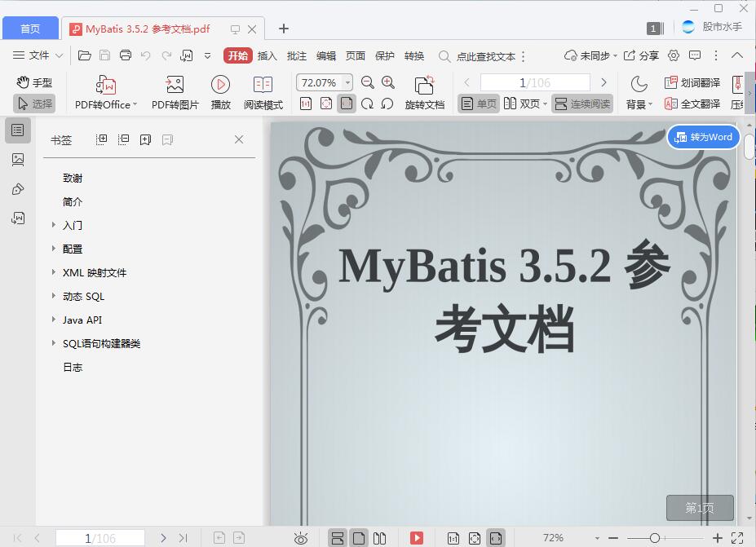756x547 pixels.
Task: Toggle fit width button in toolbar
Action: (x=346, y=104)
